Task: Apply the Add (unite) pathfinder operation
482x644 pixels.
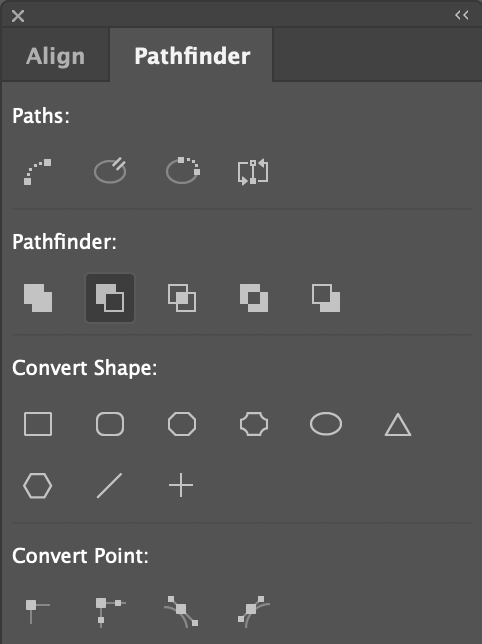Action: tap(38, 298)
